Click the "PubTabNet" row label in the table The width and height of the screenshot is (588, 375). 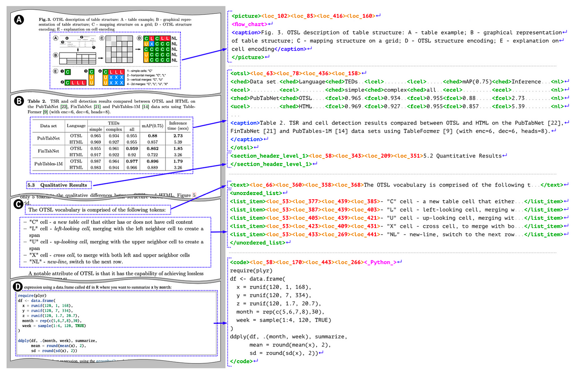coord(48,139)
